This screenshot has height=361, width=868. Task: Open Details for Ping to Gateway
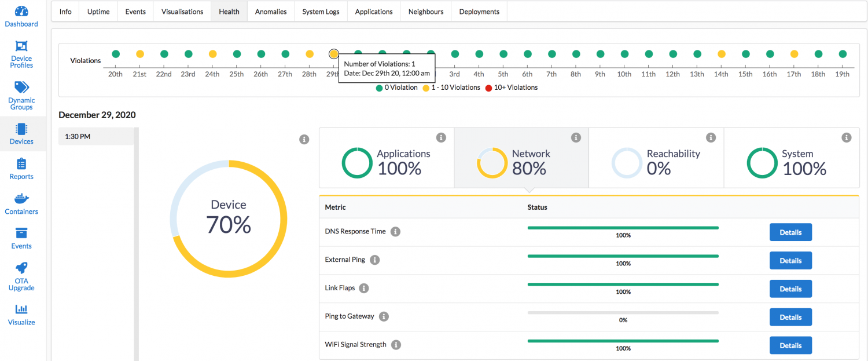pyautogui.click(x=790, y=317)
